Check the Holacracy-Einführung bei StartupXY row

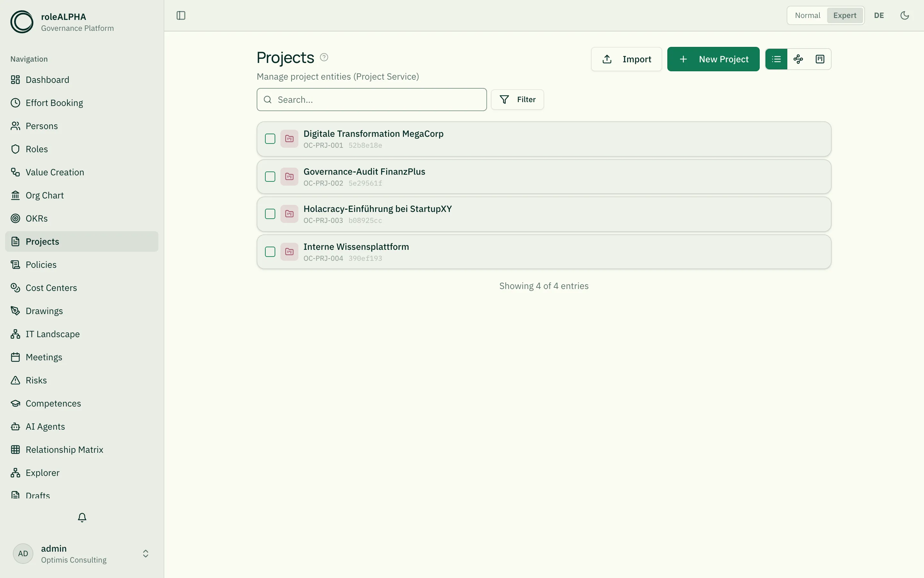click(x=270, y=214)
